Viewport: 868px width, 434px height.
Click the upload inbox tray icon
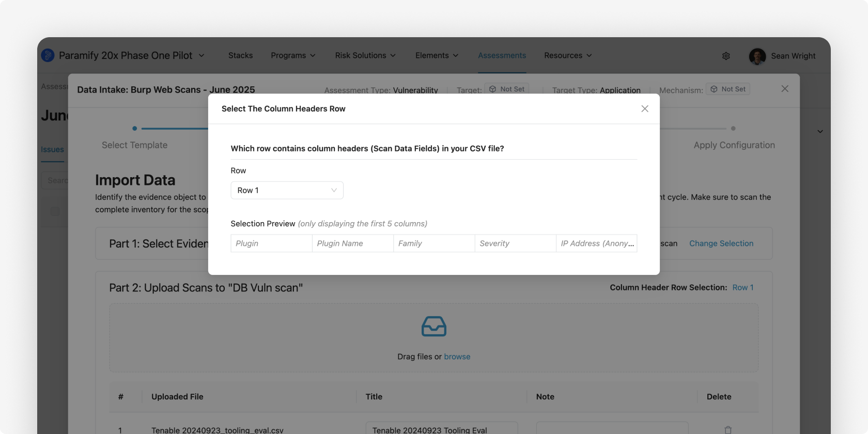click(434, 327)
